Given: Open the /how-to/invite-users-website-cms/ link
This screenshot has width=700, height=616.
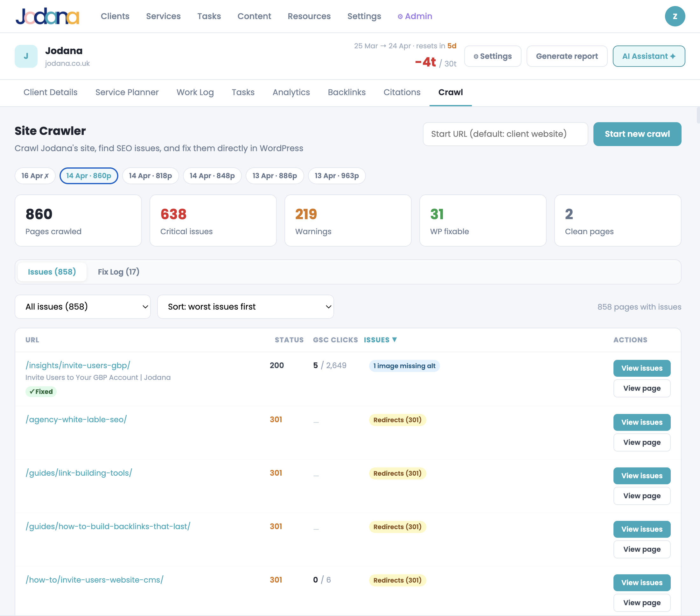Looking at the screenshot, I should point(94,580).
